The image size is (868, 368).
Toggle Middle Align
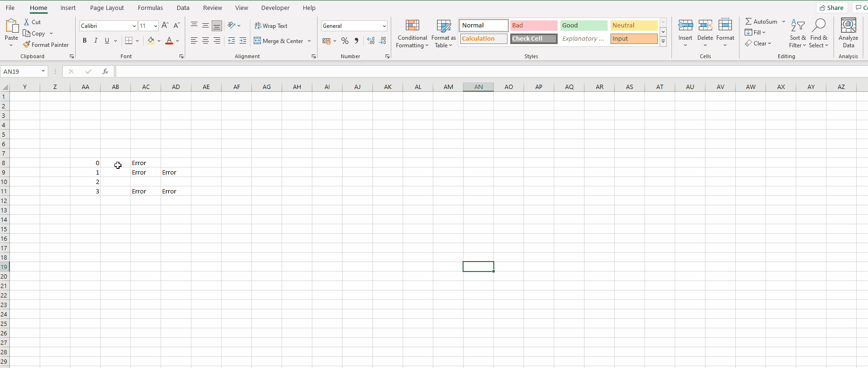(206, 25)
